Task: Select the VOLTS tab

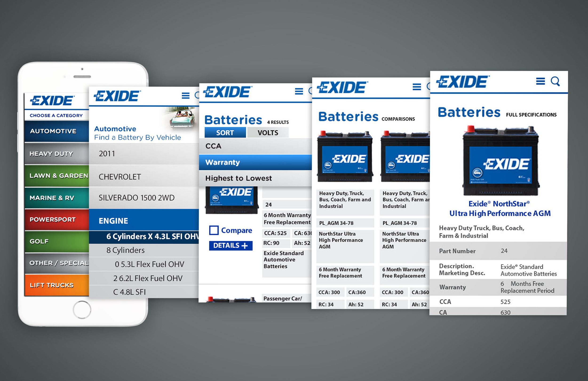Action: pos(268,132)
